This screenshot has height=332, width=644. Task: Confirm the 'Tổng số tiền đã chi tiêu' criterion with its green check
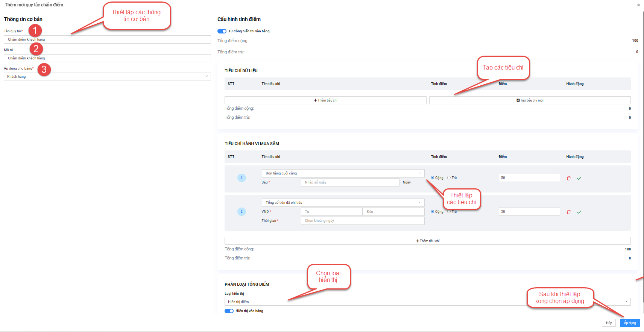579,212
